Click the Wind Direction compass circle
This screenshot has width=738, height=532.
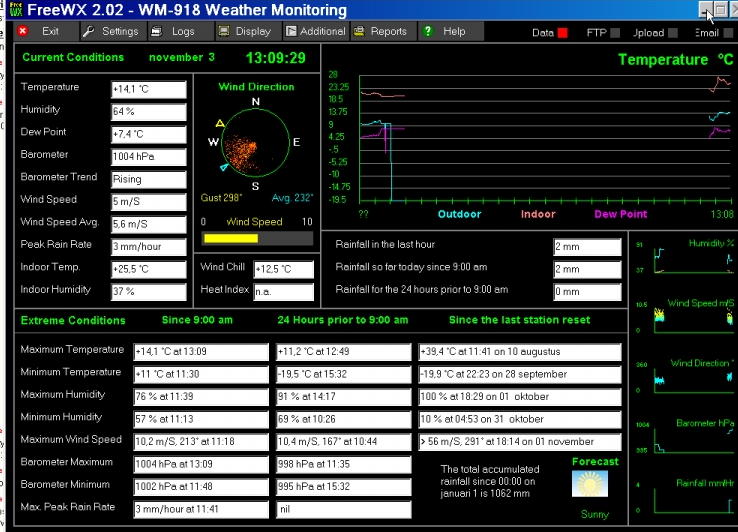[256, 143]
